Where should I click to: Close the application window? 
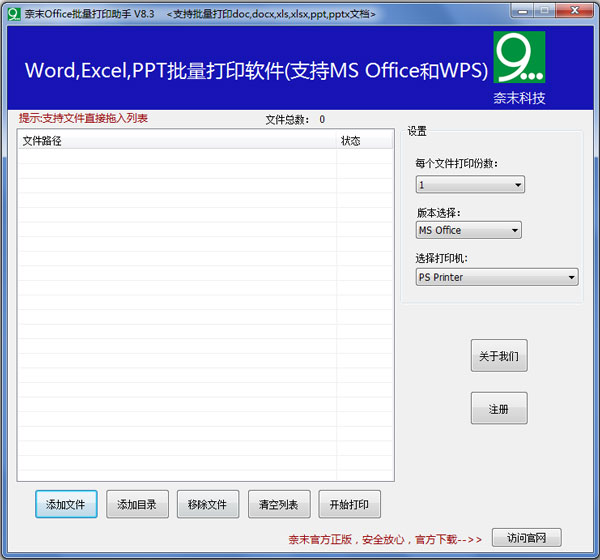(x=574, y=11)
